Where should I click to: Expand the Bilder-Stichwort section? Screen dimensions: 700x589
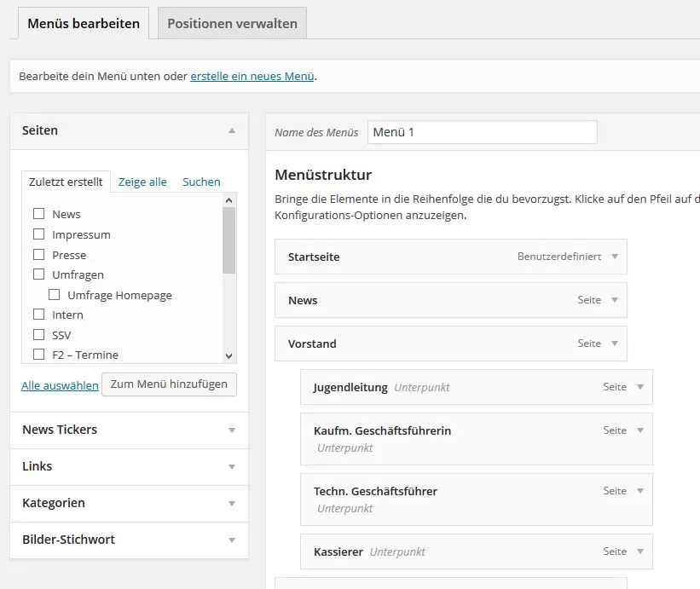129,540
